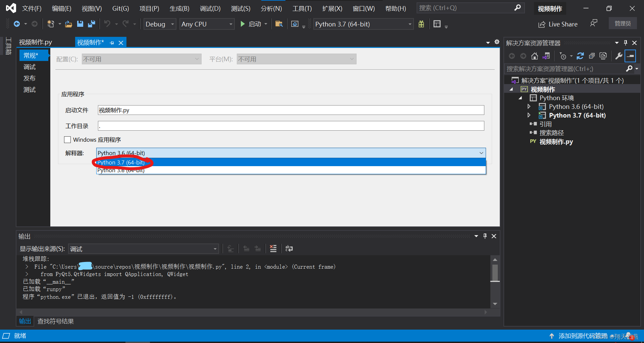This screenshot has height=343, width=644.
Task: Open the Any CPU platform dropdown
Action: [x=207, y=24]
